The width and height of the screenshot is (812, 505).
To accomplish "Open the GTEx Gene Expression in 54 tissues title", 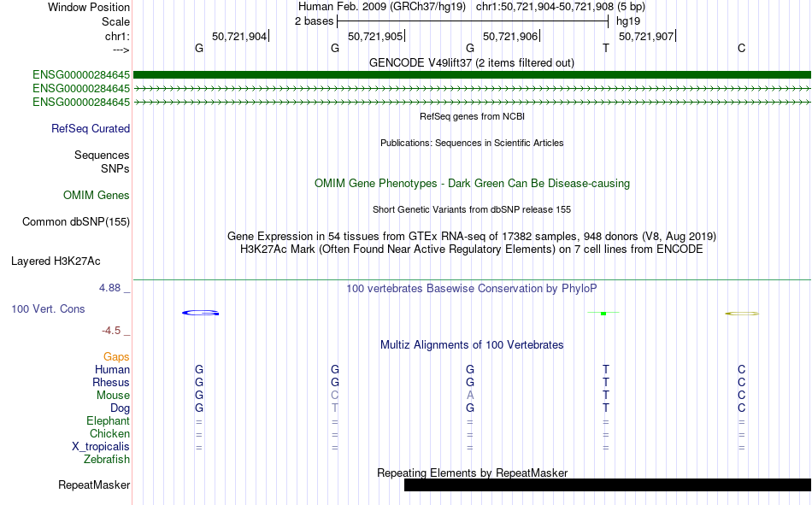I will [x=472, y=236].
